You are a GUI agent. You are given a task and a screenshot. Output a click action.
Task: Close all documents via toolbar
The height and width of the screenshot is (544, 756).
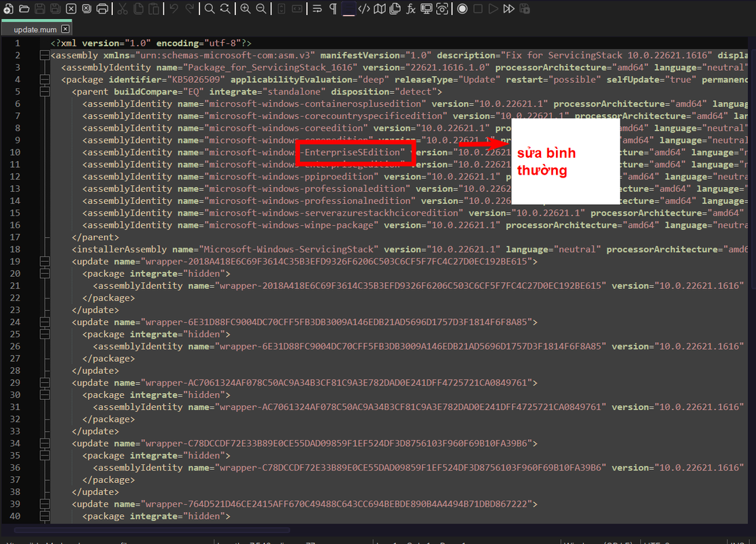pyautogui.click(x=87, y=9)
